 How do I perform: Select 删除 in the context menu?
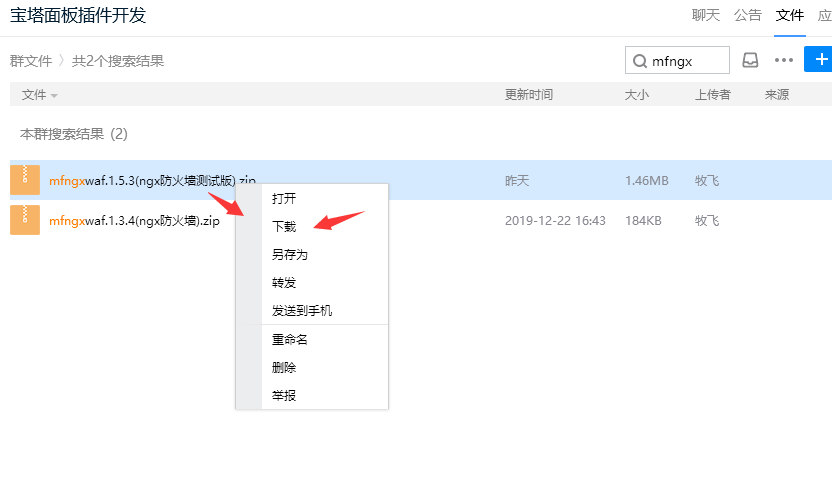[x=284, y=368]
